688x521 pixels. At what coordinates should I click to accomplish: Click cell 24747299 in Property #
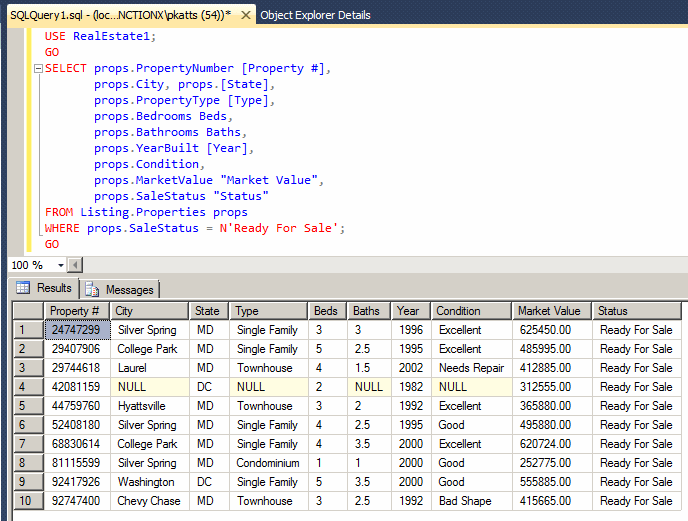(77, 330)
